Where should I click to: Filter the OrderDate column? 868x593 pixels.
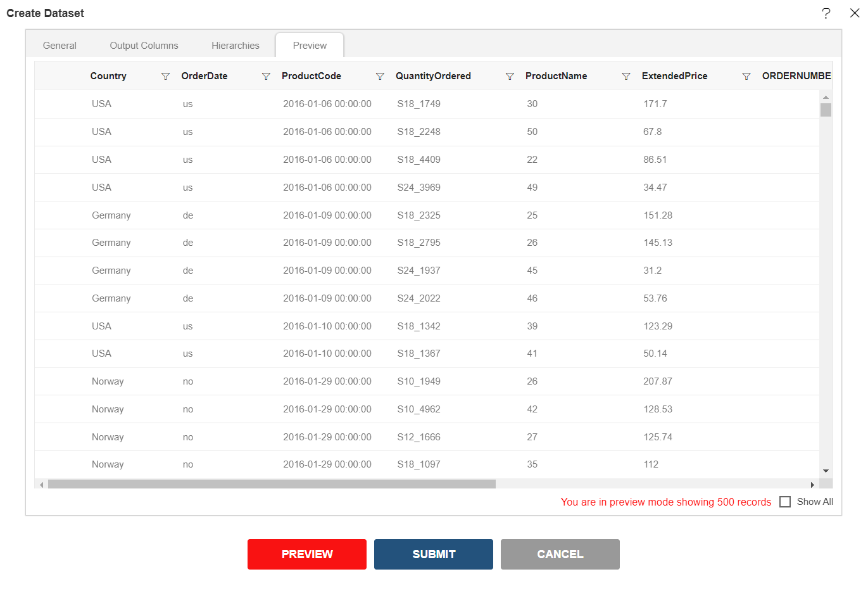point(267,76)
